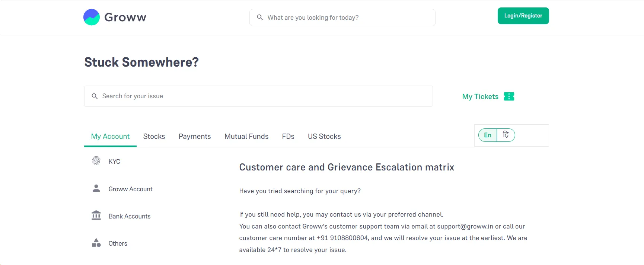Image resolution: width=644 pixels, height=265 pixels.
Task: Click the magnifier icon in issue search box
Action: pos(95,96)
